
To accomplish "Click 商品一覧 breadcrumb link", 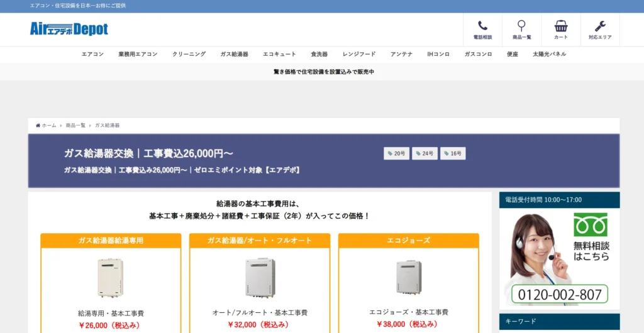I will point(75,126).
